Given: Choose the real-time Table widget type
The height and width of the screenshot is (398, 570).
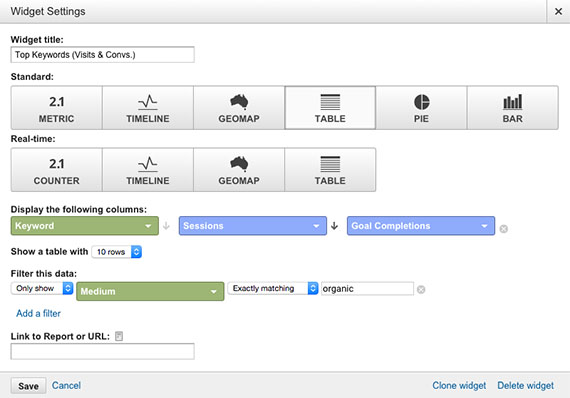Looking at the screenshot, I should 330,170.
